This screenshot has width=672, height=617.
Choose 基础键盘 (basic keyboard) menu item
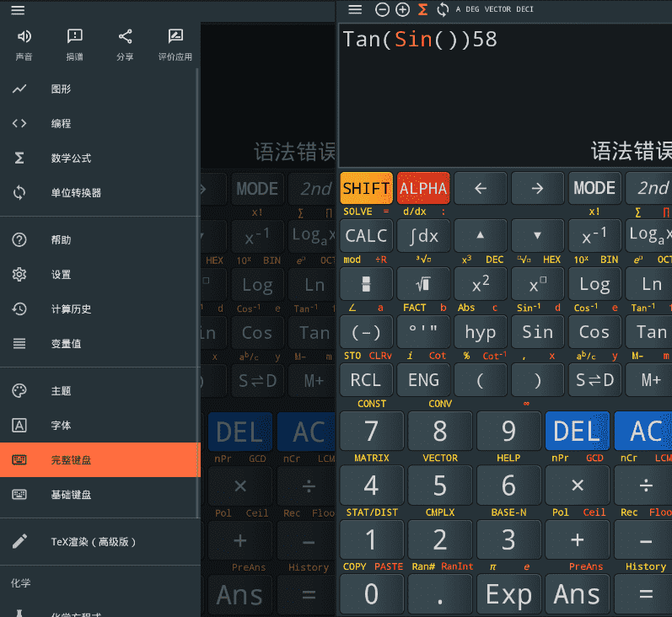point(71,495)
